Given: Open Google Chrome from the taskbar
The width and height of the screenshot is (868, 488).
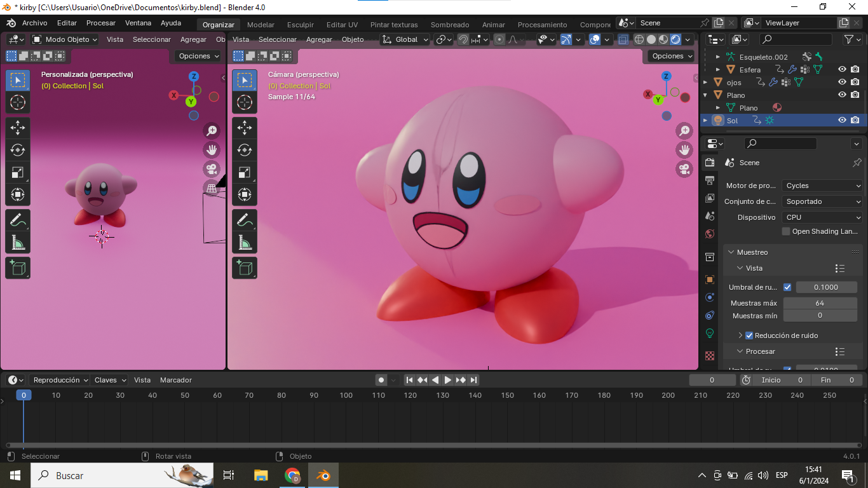Looking at the screenshot, I should 292,475.
